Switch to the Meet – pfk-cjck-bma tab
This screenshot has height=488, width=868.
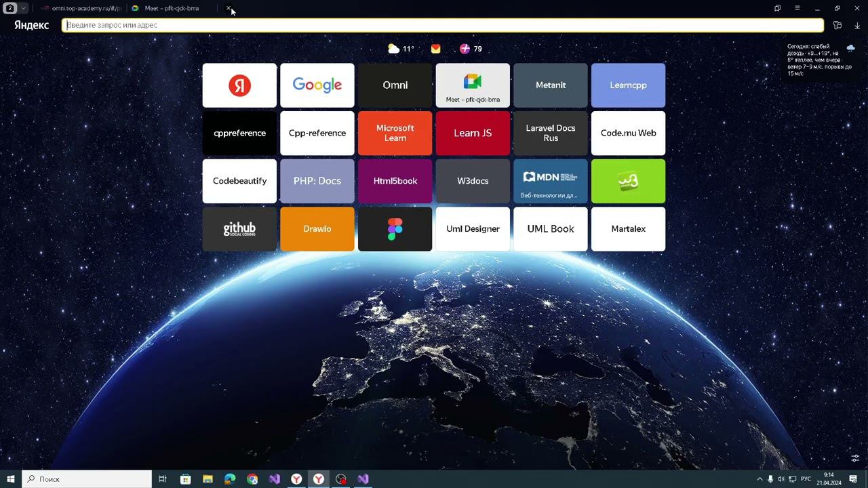click(x=172, y=8)
